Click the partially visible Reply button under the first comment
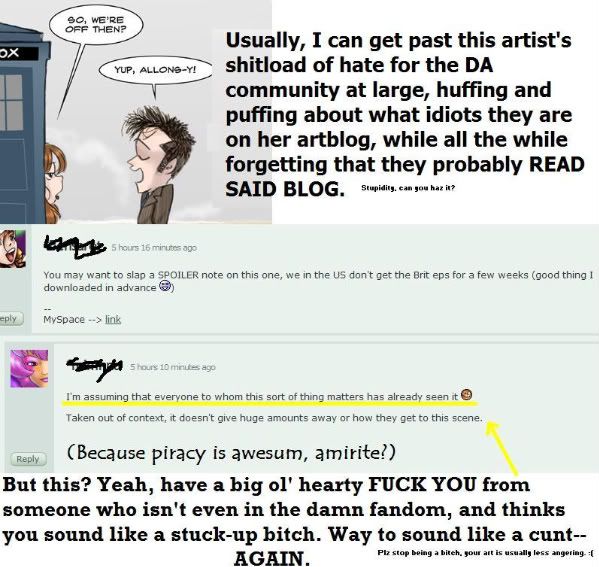The image size is (599, 567). tap(11, 318)
